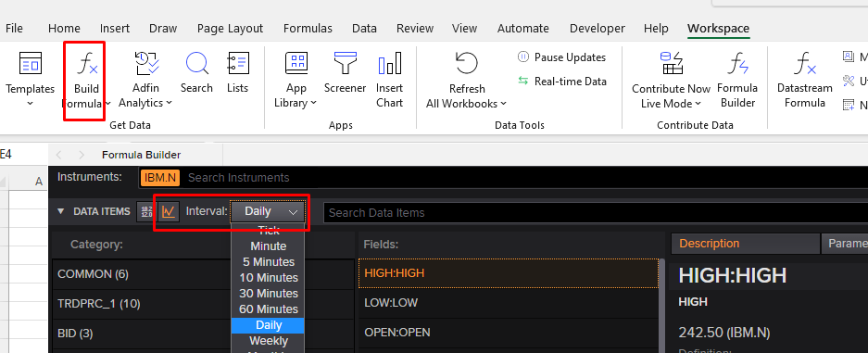This screenshot has width=868, height=353.
Task: Click the IBM.N instrument tag
Action: (x=160, y=178)
